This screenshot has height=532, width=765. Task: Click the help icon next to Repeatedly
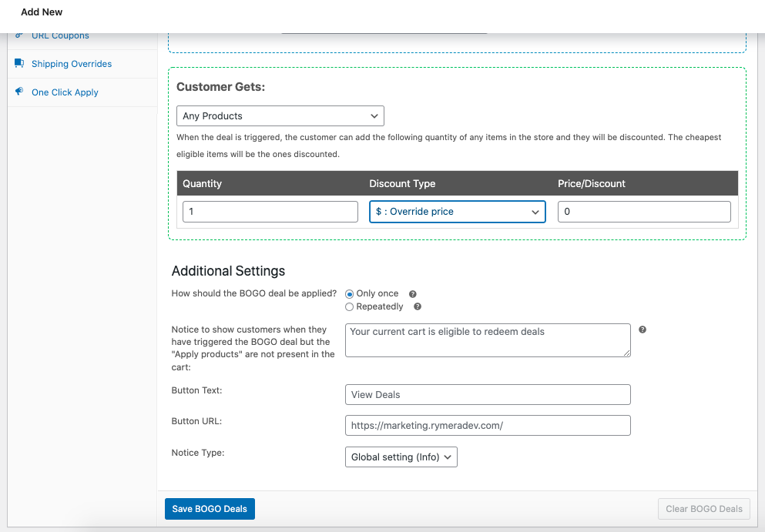click(418, 306)
